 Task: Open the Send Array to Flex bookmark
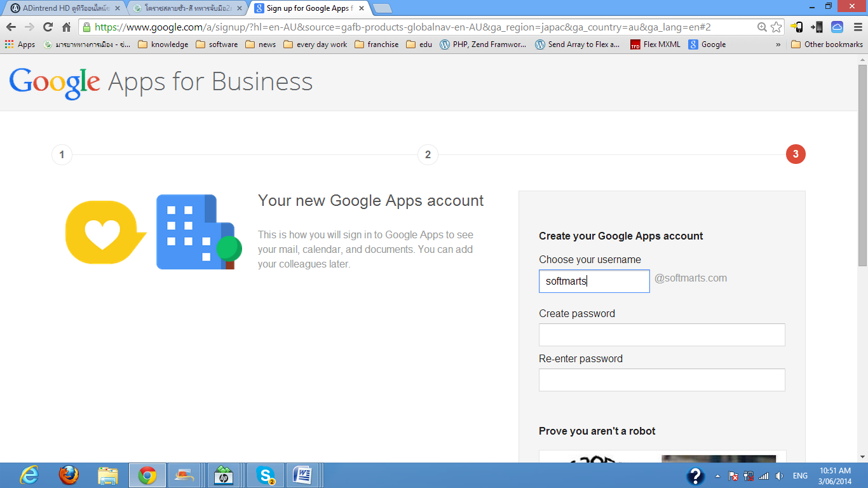point(577,44)
